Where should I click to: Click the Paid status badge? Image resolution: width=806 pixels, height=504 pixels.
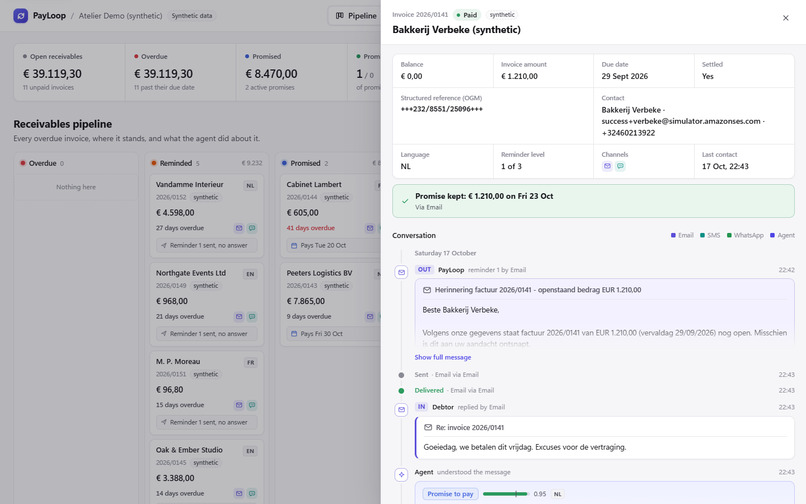coord(466,15)
